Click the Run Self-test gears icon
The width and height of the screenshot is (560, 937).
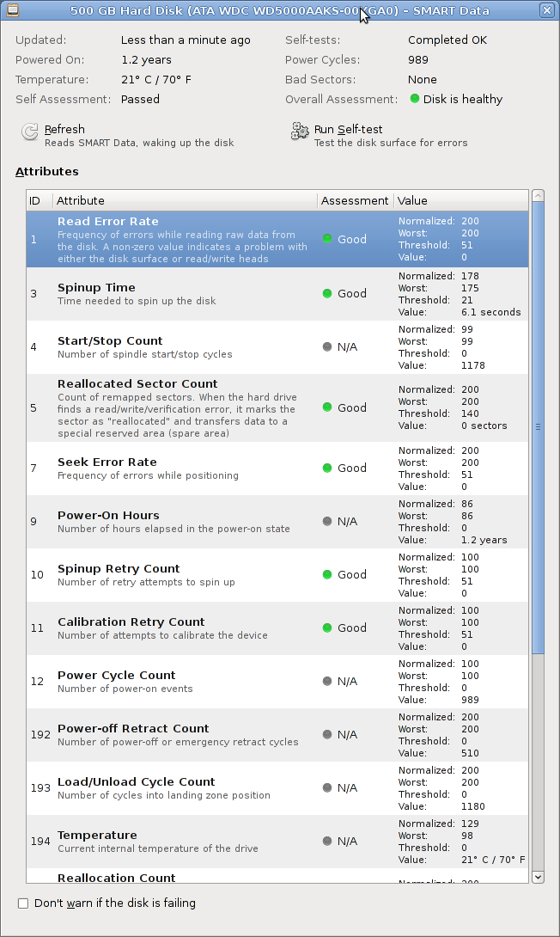click(300, 132)
